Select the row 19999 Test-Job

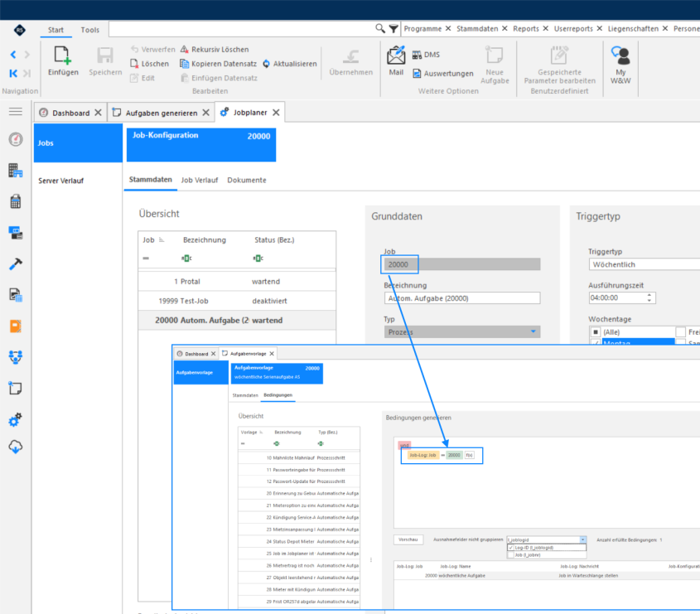point(237,301)
